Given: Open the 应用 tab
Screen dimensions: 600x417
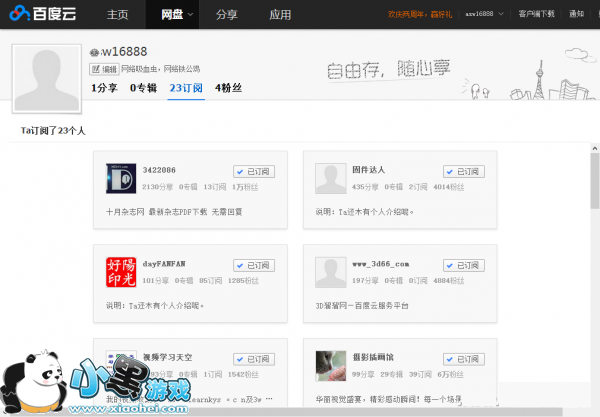Looking at the screenshot, I should (x=280, y=15).
